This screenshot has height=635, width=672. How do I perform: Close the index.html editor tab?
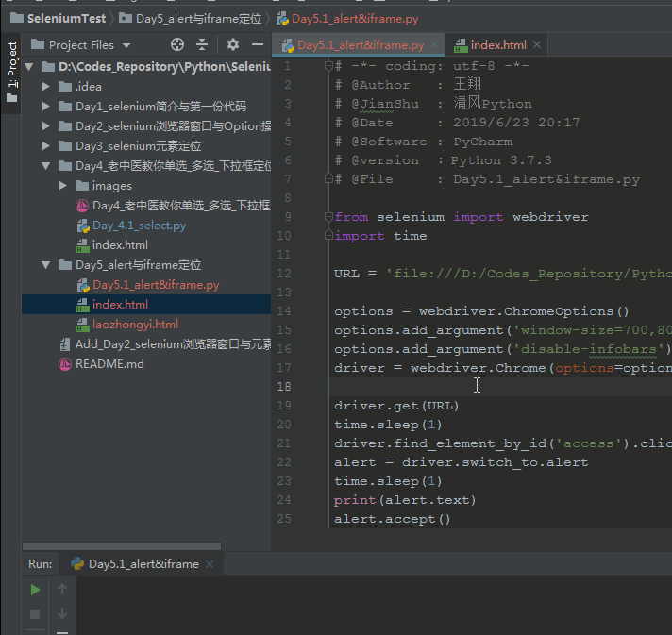point(537,44)
